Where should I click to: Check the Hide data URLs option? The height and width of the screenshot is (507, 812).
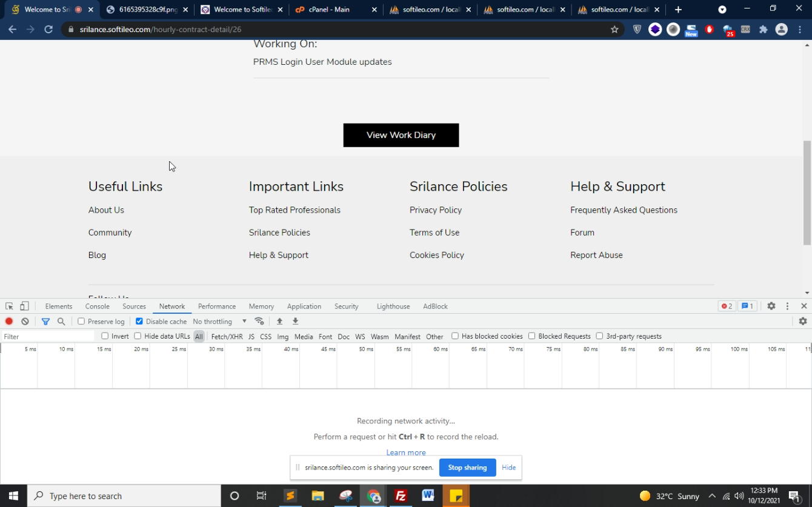138,336
